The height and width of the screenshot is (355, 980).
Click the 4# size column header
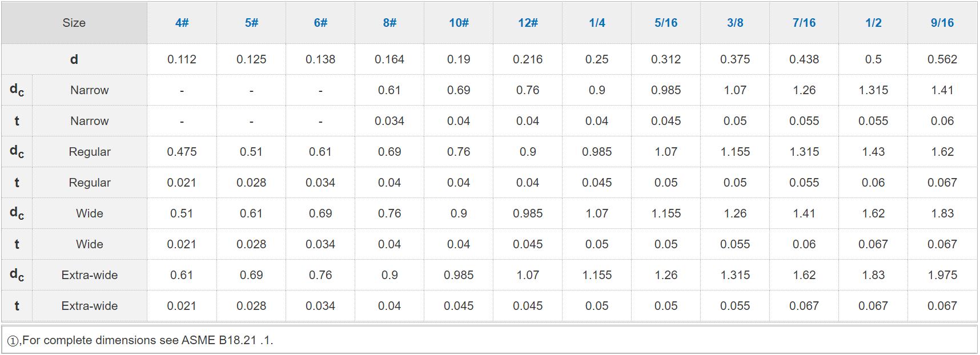[x=182, y=23]
